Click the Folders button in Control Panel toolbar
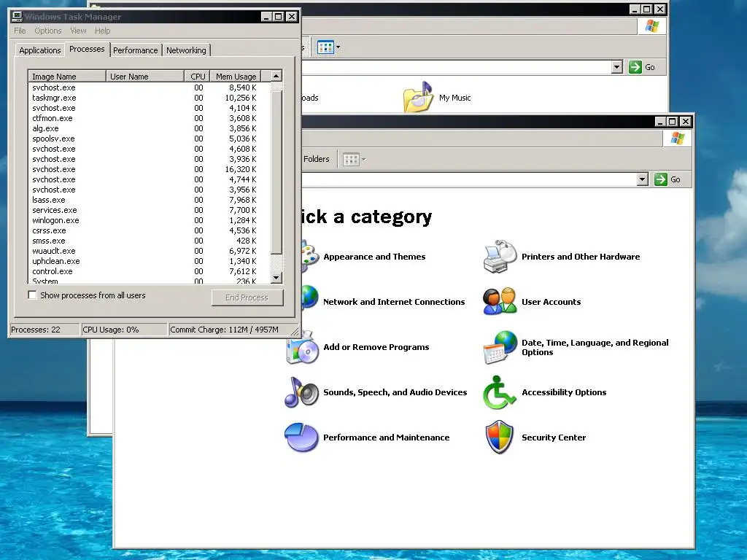Screen dimensions: 747x560 coord(317,159)
